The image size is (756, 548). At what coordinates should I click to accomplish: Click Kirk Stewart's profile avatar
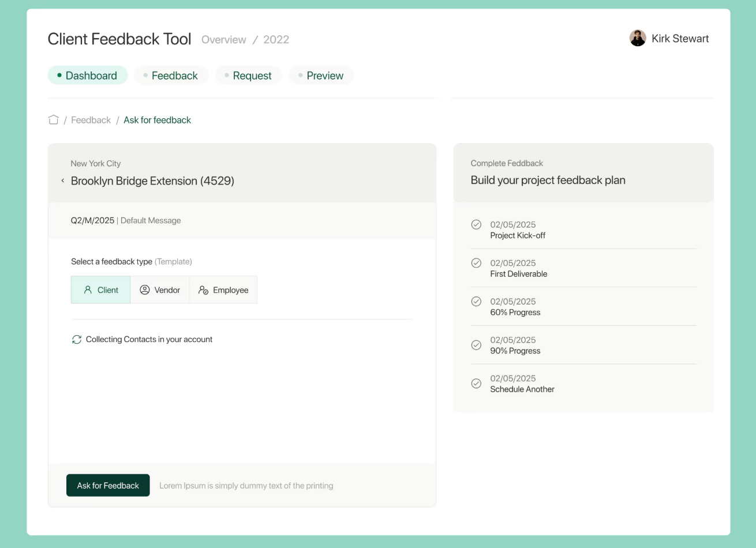click(x=638, y=37)
